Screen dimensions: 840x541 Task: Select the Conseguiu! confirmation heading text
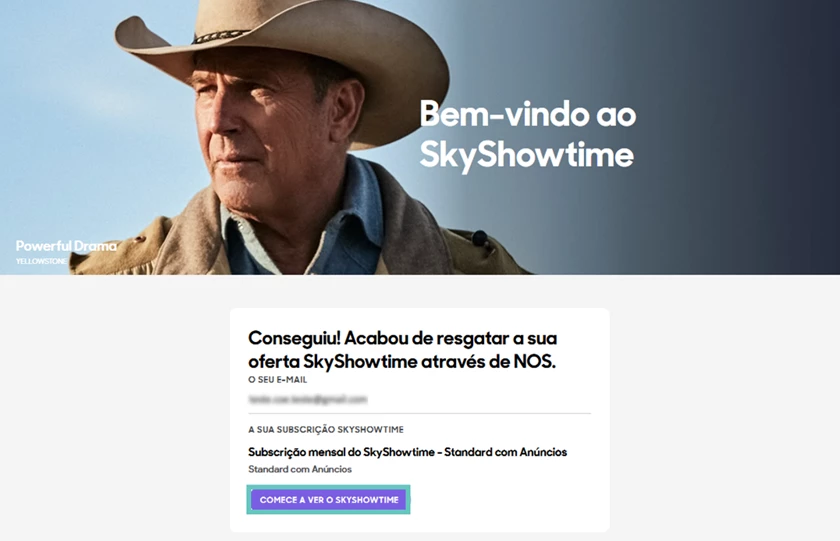(403, 350)
